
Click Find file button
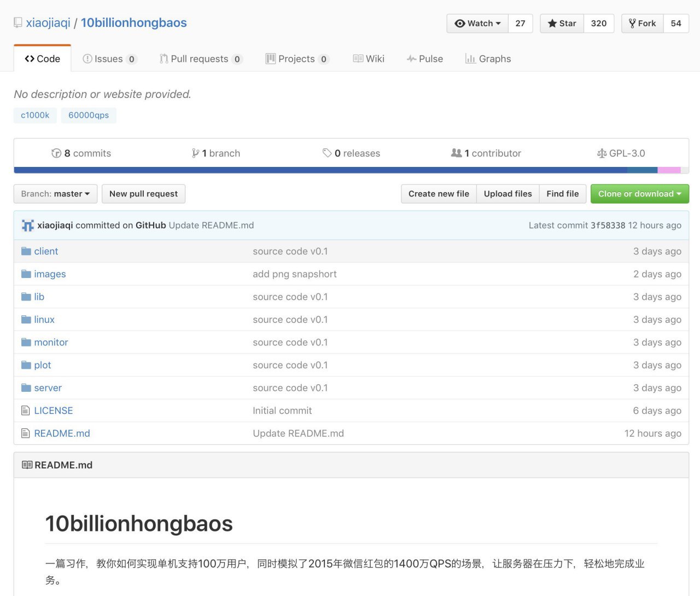click(x=563, y=194)
